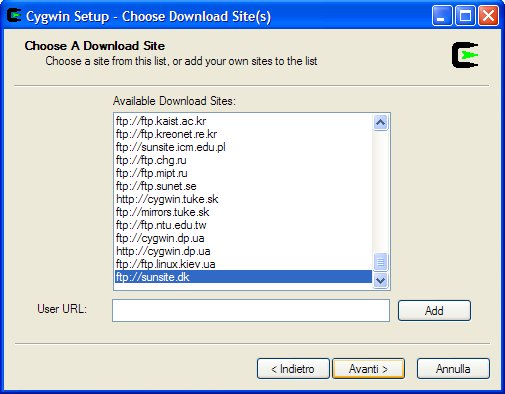Minimize the Cygwin Setup window
505x394 pixels.
(442, 16)
